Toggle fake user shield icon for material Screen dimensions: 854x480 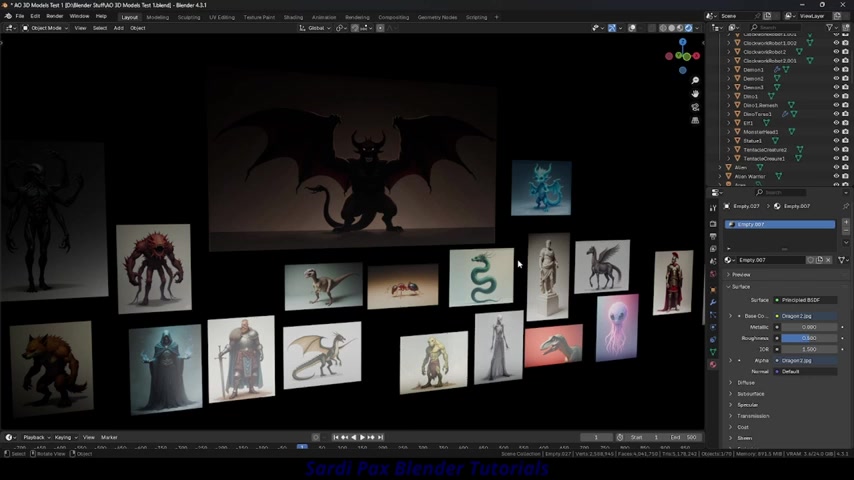click(x=810, y=260)
